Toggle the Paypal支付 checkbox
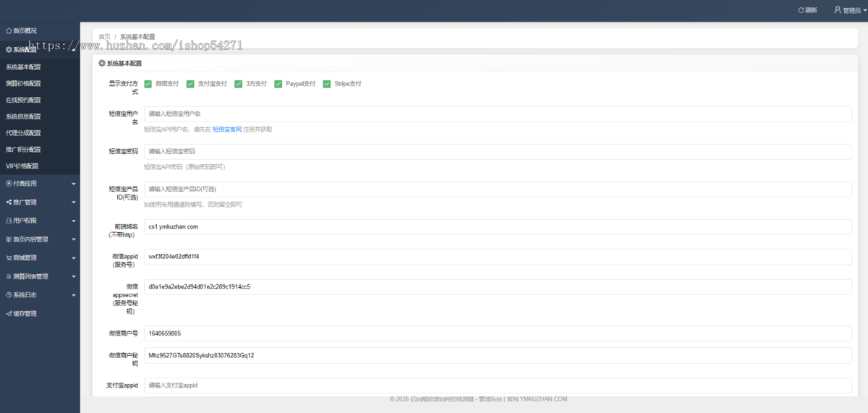This screenshot has height=413, width=868. coord(278,84)
